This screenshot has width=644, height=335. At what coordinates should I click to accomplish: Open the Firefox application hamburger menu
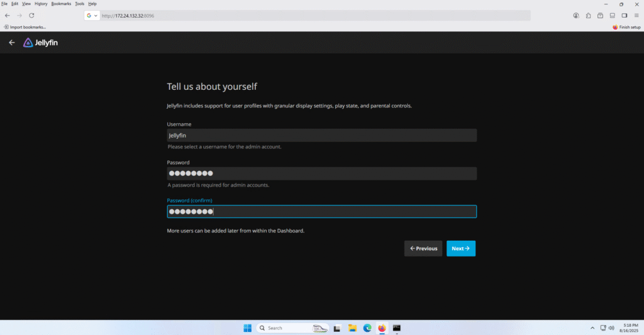tap(636, 16)
